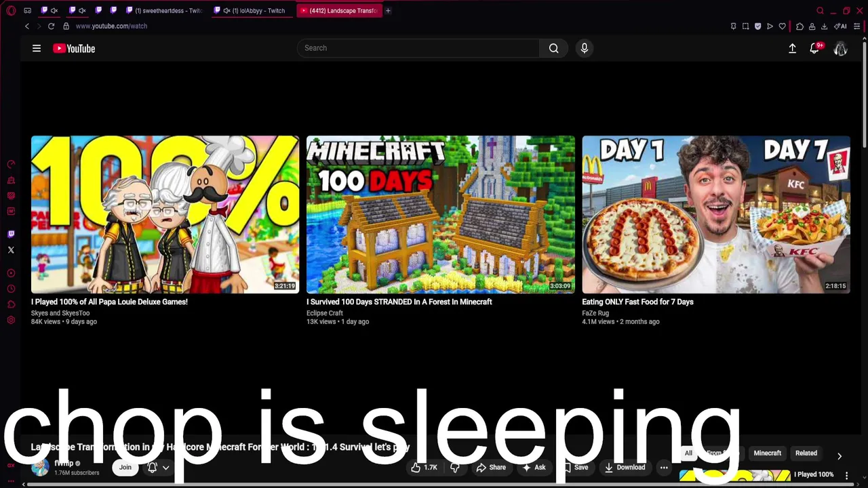Screen dimensions: 868x488
Task: Open the video more actions ellipsis button
Action: click(x=664, y=467)
